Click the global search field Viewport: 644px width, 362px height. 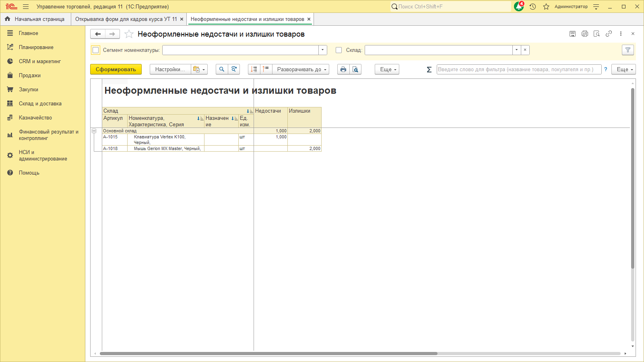click(450, 6)
